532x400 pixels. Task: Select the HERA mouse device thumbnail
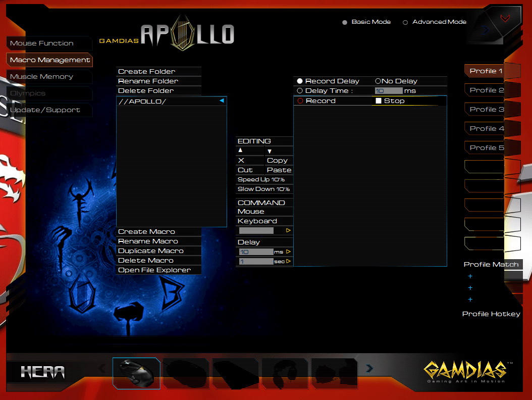136,373
